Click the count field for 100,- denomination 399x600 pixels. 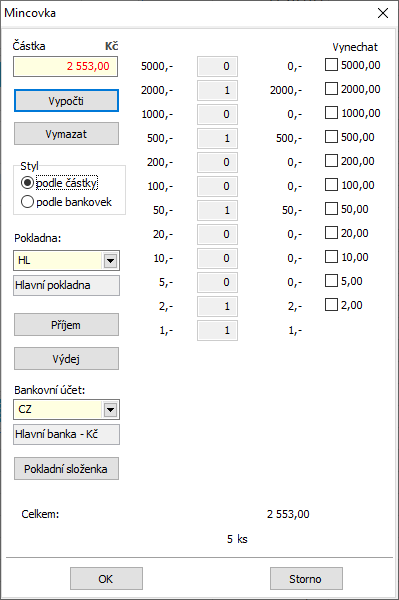[217, 186]
